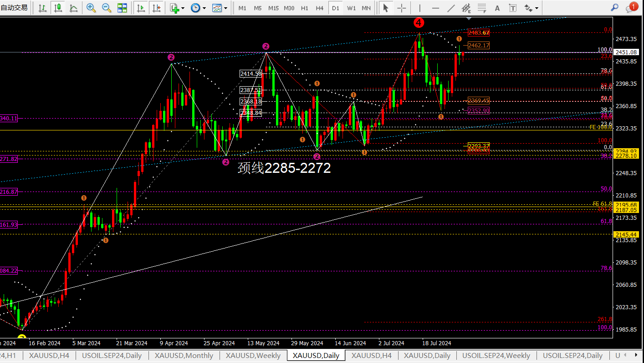644x363 pixels.
Task: Select the trendline drawing tool
Action: point(450,8)
